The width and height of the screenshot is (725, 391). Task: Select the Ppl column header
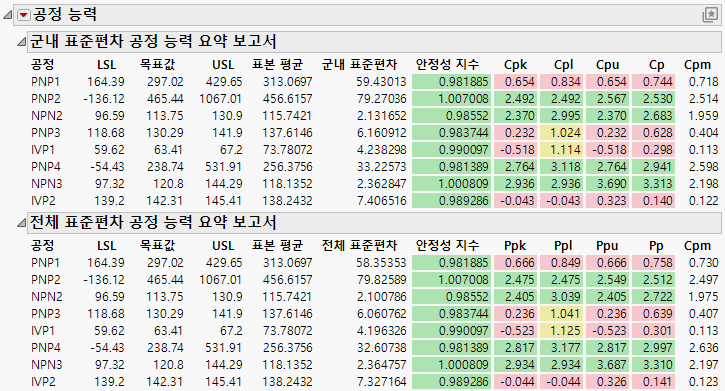pyautogui.click(x=563, y=246)
